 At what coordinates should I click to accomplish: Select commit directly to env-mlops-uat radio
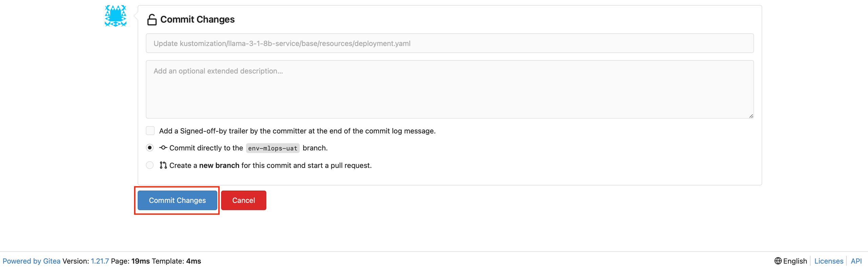point(150,148)
